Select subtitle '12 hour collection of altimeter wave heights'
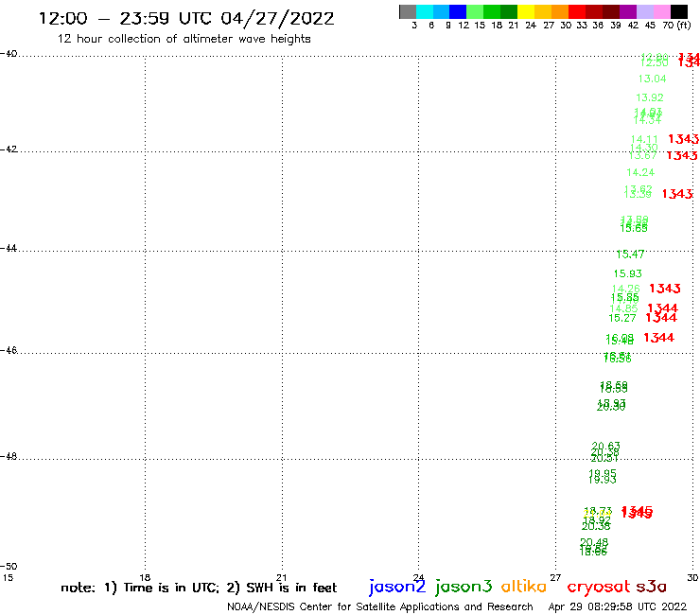700x615 pixels. coord(184,39)
